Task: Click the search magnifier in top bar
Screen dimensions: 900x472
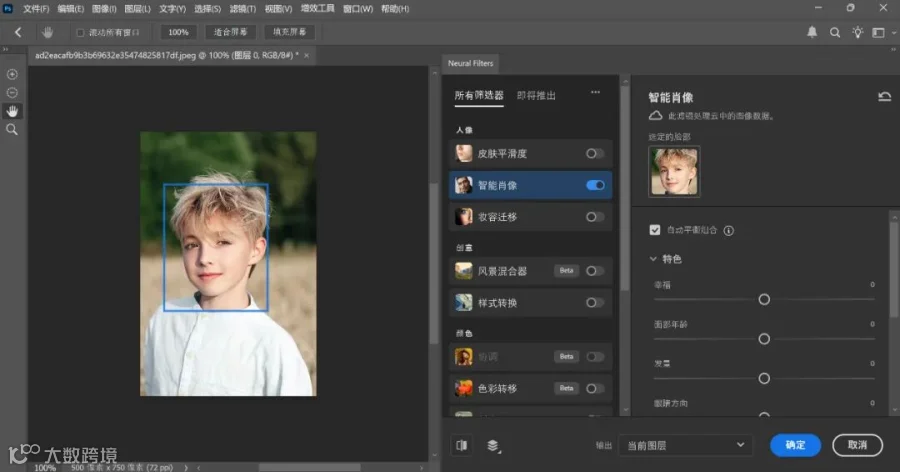Action: [x=835, y=33]
